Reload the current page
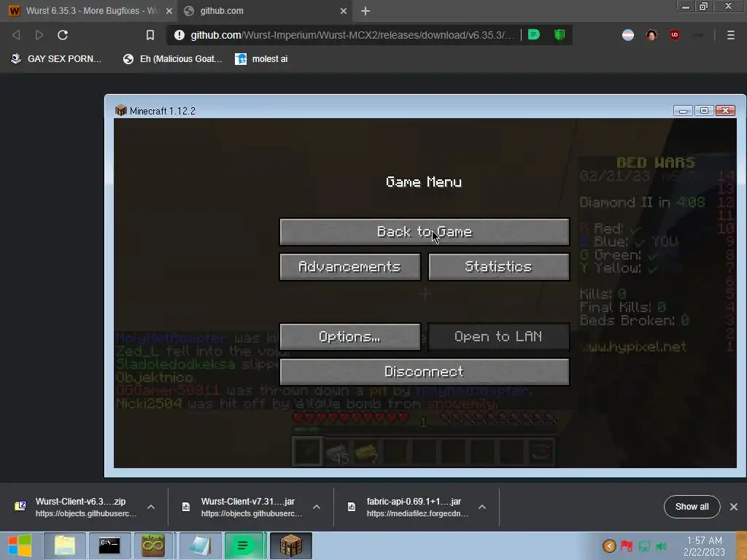The width and height of the screenshot is (747, 560). (x=63, y=35)
